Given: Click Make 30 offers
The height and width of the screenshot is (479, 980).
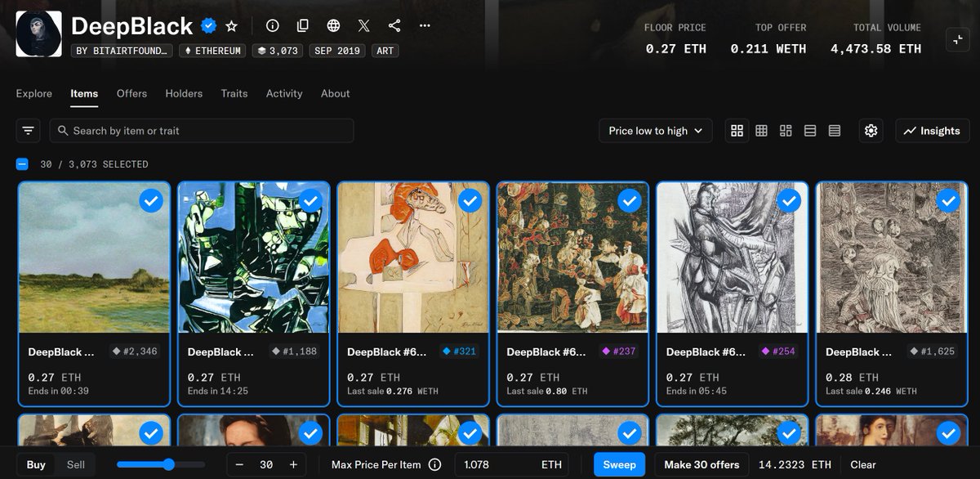Looking at the screenshot, I should click(x=702, y=464).
